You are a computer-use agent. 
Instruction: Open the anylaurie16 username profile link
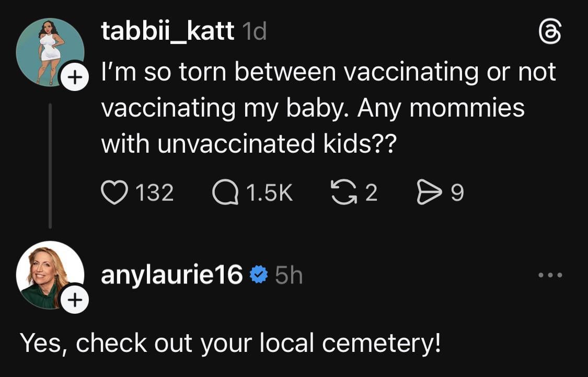pyautogui.click(x=171, y=275)
